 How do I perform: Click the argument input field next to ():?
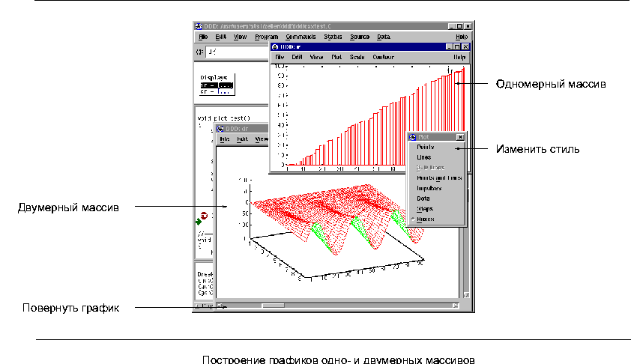point(238,52)
